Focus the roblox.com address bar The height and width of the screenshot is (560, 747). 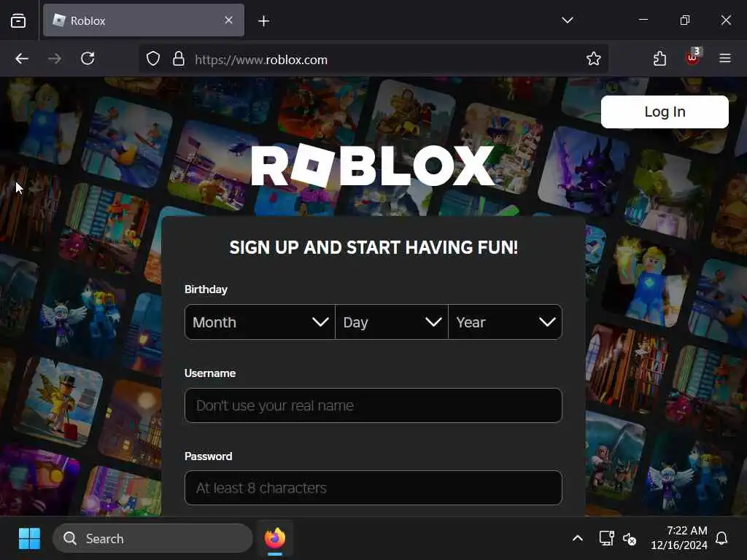[373, 59]
